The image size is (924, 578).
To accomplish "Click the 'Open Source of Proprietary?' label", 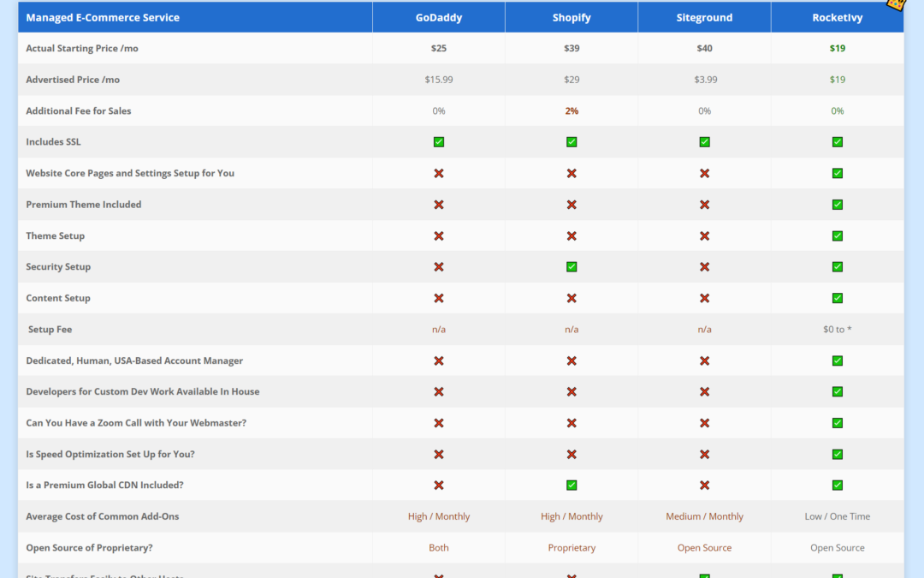I will click(x=89, y=547).
